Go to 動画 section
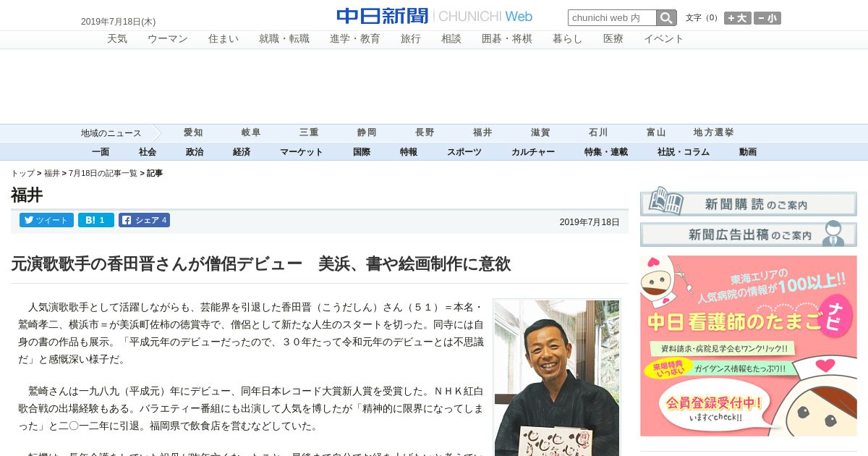 coord(748,152)
